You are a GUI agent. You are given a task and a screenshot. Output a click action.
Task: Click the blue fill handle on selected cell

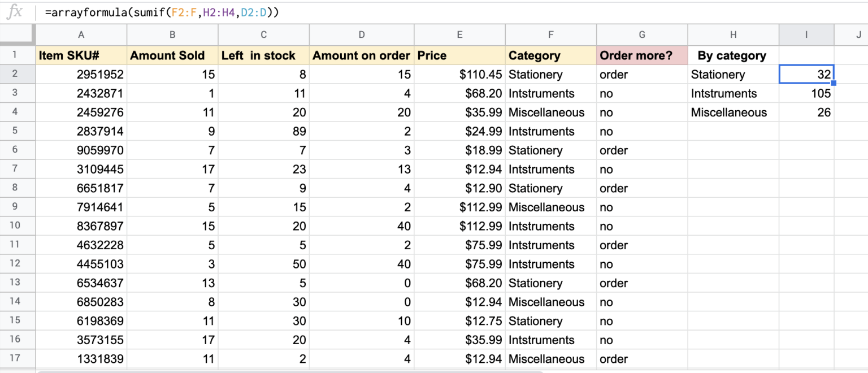[833, 83]
